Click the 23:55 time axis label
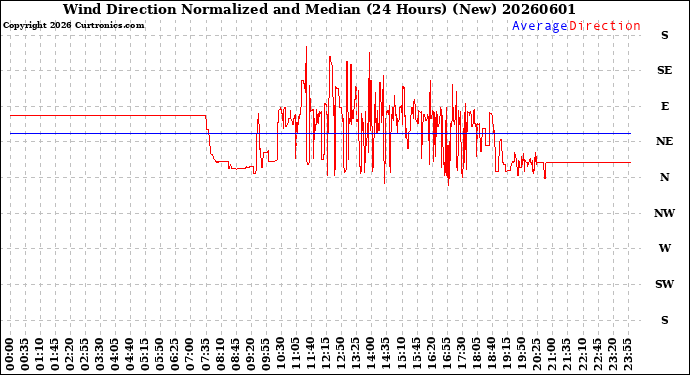The image size is (690, 375). coord(627,355)
